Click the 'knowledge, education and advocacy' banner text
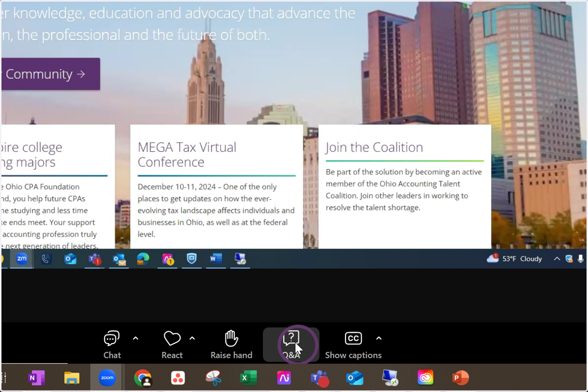 (179, 24)
